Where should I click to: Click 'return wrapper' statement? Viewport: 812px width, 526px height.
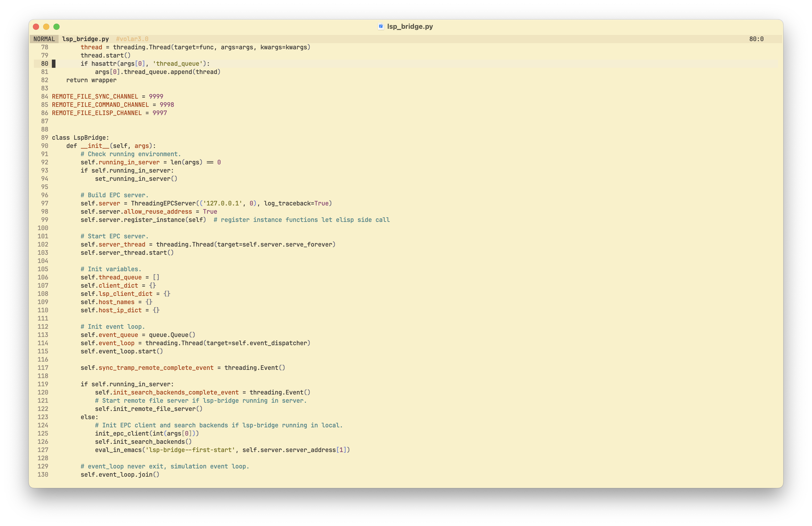(91, 80)
